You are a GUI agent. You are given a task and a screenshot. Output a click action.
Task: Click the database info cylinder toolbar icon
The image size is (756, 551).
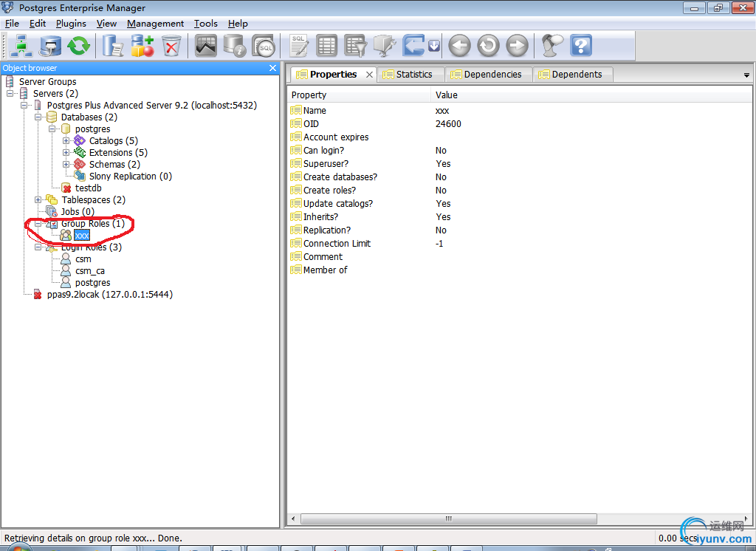point(235,46)
